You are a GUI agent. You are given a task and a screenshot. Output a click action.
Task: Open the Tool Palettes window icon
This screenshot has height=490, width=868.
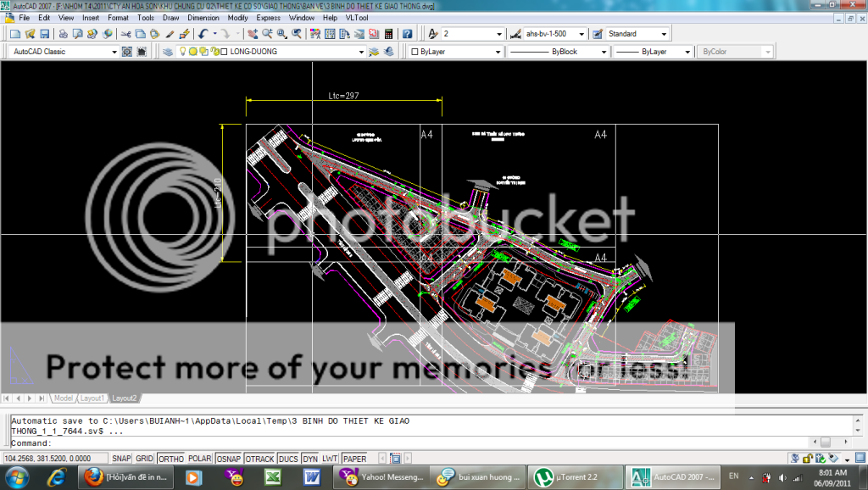point(344,34)
